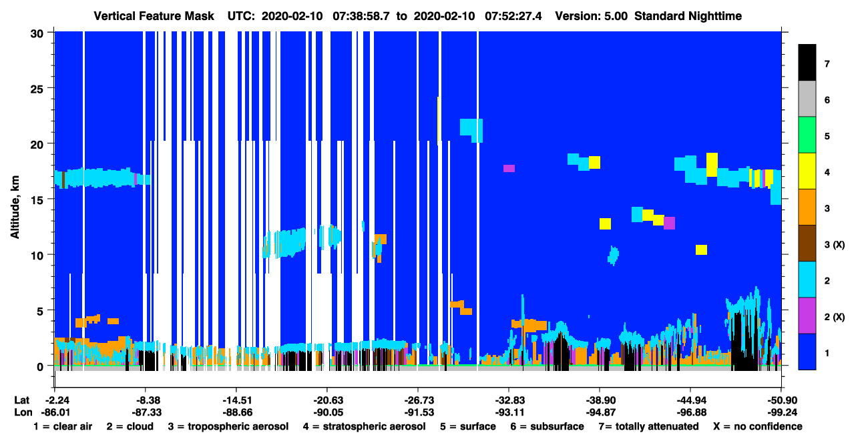Select the orange tropospheric aerosol colorbar swatch
This screenshot has width=868, height=445.
coord(807,207)
